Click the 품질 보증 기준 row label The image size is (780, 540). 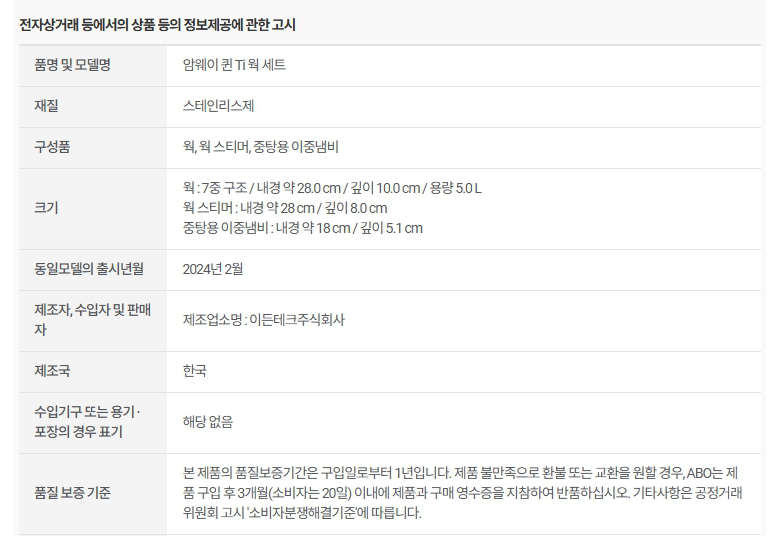tap(72, 492)
